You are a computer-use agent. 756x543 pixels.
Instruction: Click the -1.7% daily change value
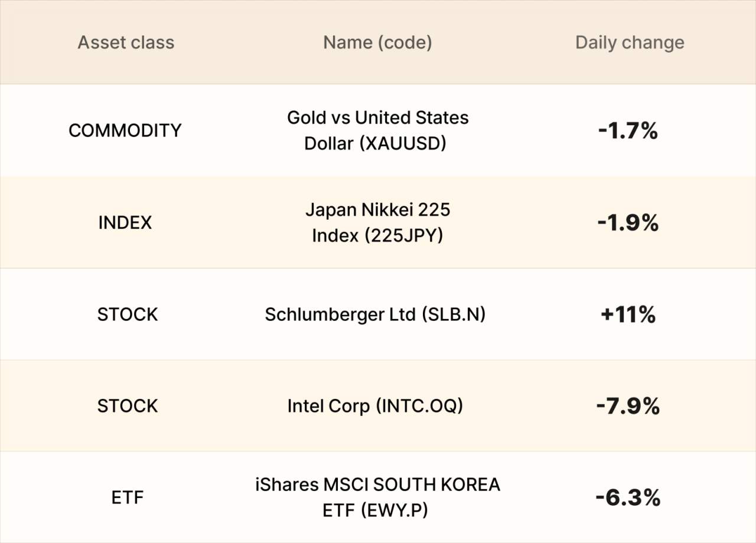(x=628, y=131)
